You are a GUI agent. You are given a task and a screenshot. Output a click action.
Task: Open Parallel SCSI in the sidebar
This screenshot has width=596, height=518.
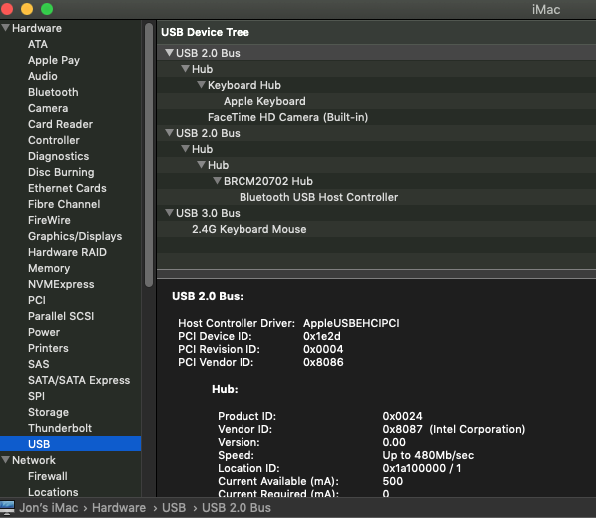pos(61,316)
